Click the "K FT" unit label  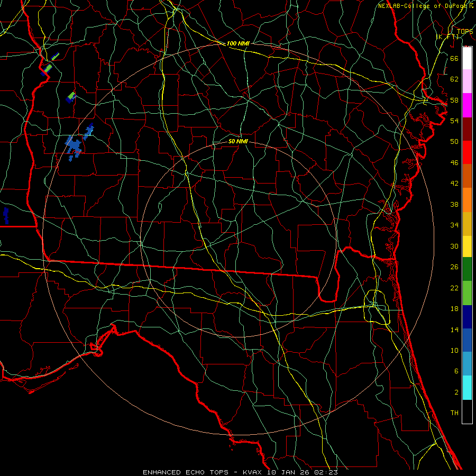point(448,37)
